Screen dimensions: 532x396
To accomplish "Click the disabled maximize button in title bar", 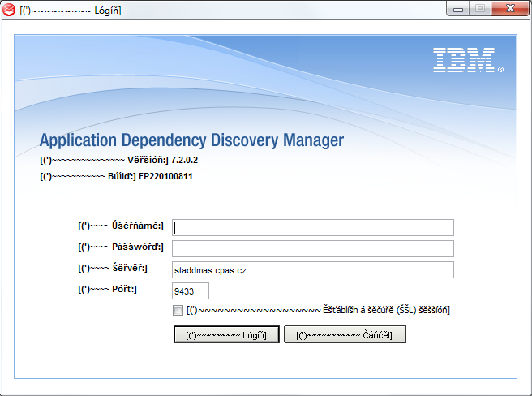I will coord(480,8).
